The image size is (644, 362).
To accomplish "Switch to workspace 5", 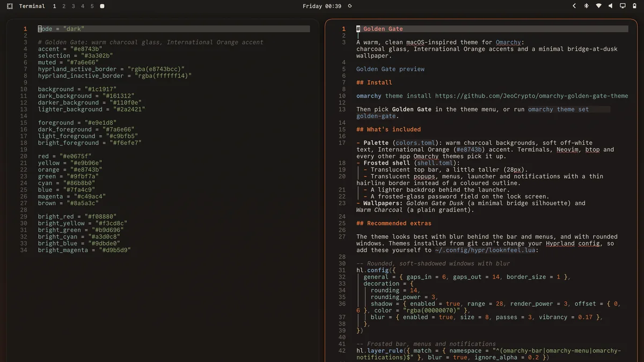I will click(x=92, y=6).
